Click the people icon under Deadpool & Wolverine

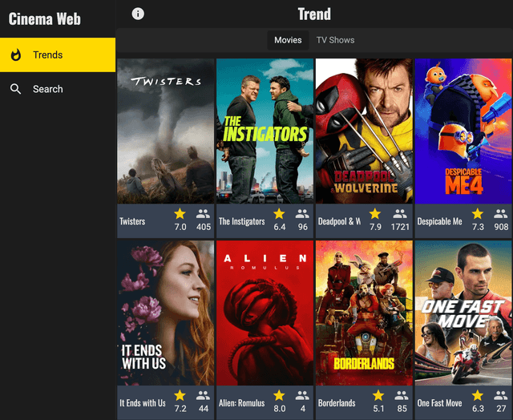[x=399, y=214]
